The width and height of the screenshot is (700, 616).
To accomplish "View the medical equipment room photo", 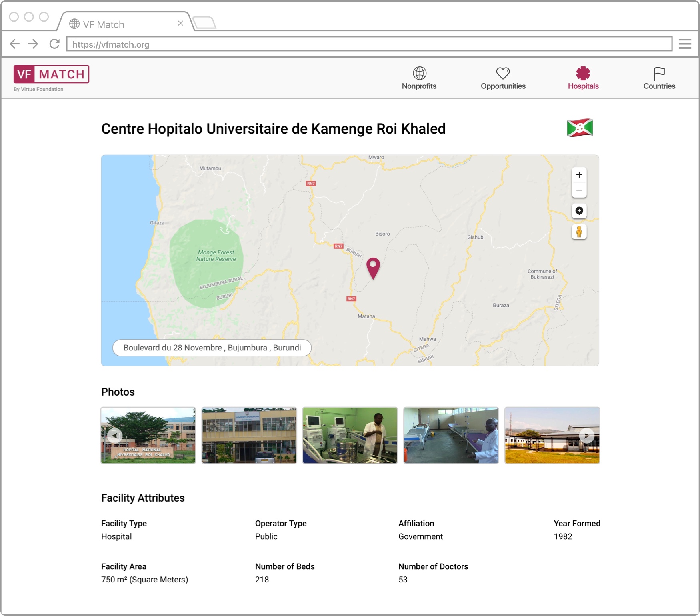I will coord(350,435).
